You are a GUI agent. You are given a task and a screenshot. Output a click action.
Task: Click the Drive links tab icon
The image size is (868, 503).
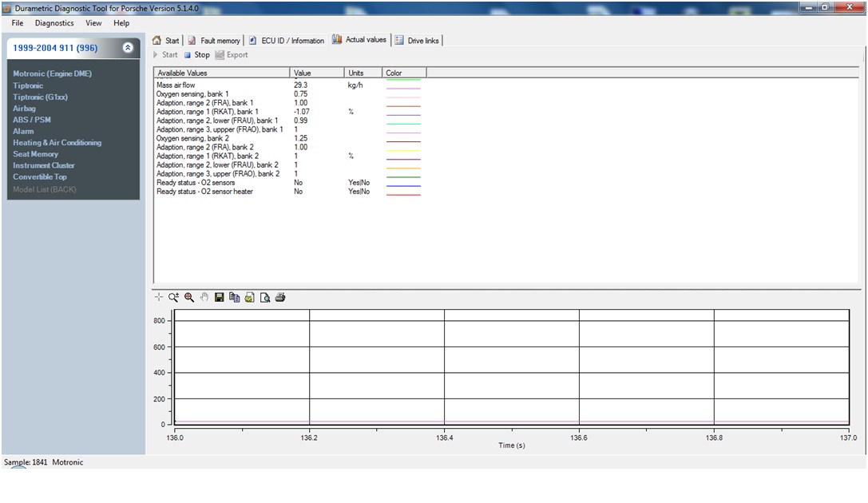point(399,41)
